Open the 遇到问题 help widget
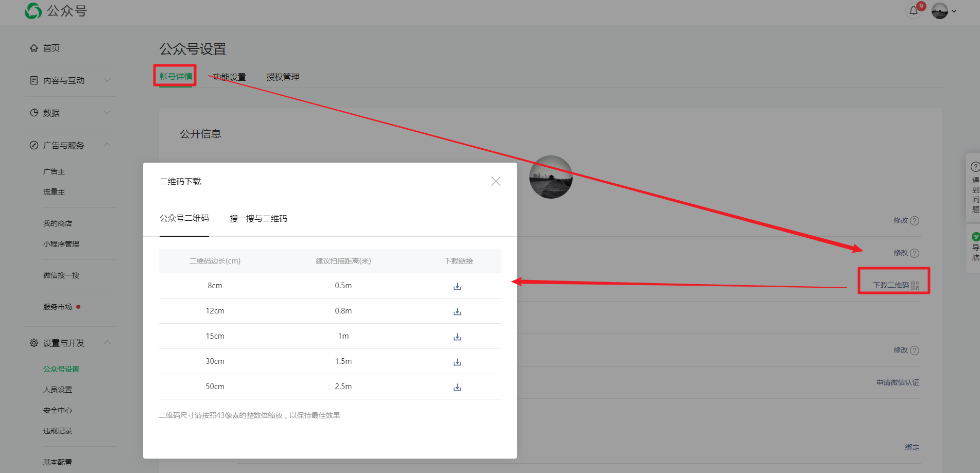This screenshot has width=980, height=473. coord(974,188)
